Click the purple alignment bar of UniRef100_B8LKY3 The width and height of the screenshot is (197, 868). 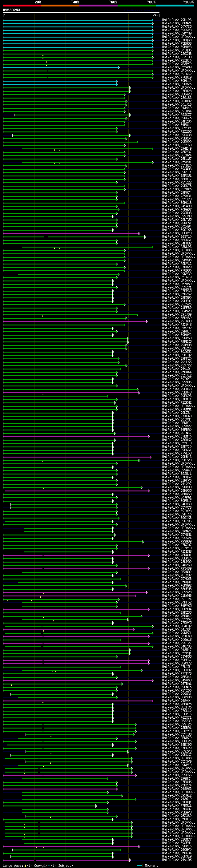(x=71, y=233)
